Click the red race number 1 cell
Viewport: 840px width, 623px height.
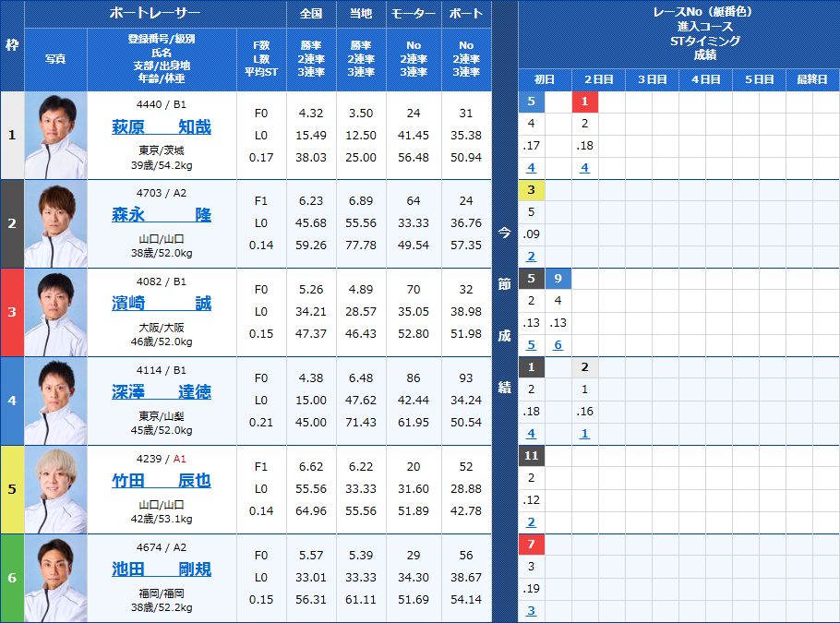[584, 101]
